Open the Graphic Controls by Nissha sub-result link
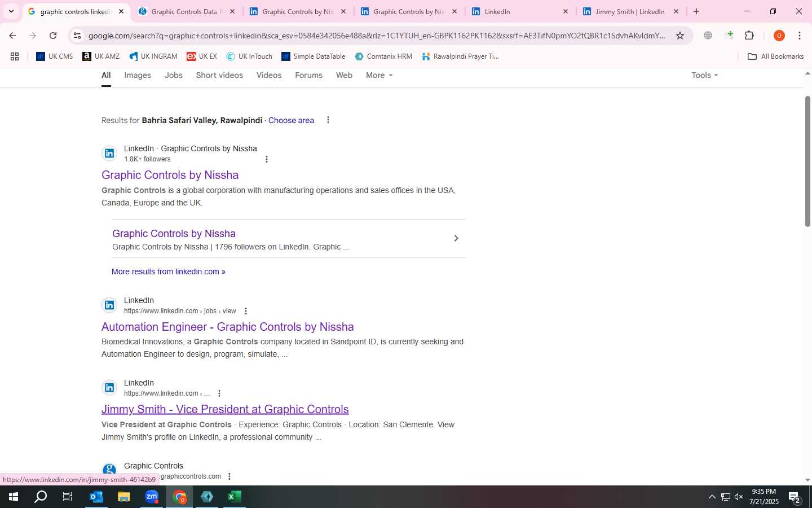812x508 pixels. click(174, 234)
